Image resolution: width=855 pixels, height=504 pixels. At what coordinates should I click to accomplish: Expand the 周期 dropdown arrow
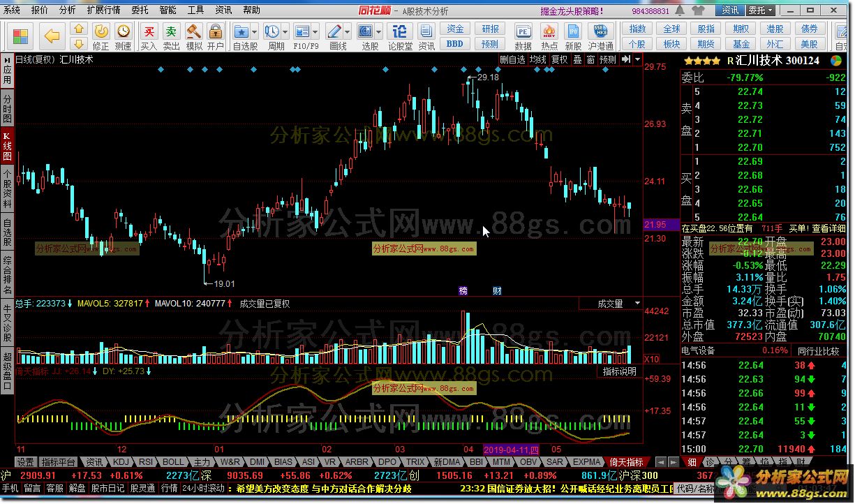[x=285, y=32]
